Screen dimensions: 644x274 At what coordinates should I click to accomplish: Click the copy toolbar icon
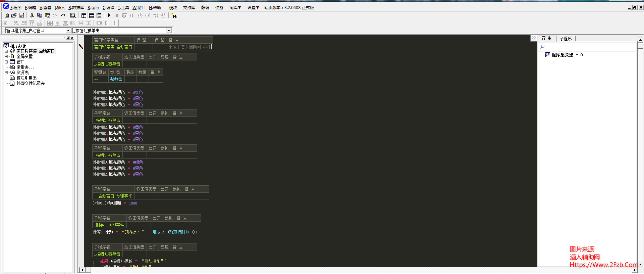tap(40, 15)
